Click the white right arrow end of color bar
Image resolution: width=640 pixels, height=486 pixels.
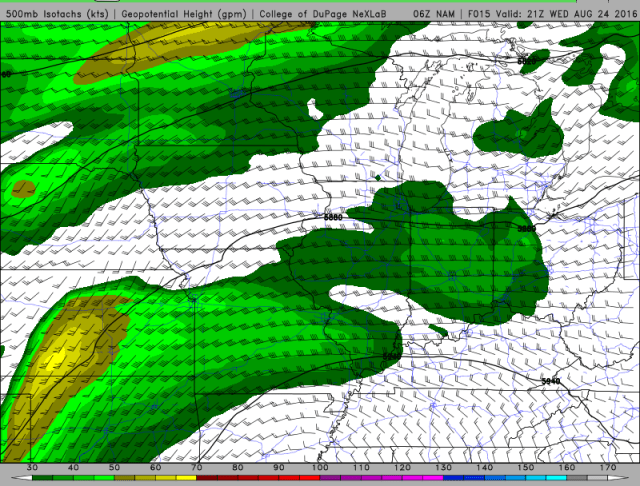point(618,478)
